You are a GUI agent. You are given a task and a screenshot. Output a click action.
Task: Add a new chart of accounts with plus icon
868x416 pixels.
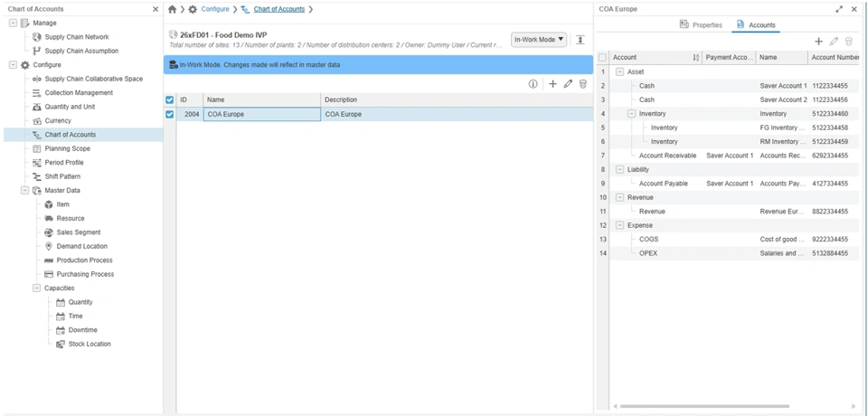click(552, 84)
